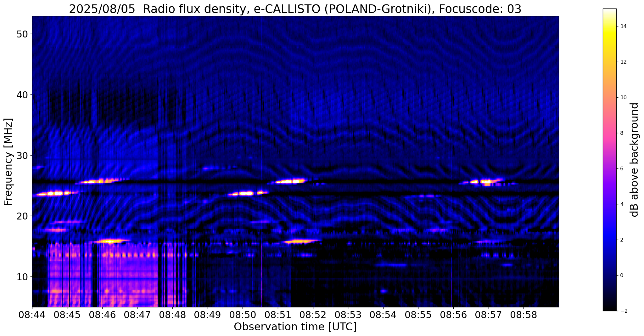The height and width of the screenshot is (336, 644).
Task: Click the bright burst near 08:46 at 16 MHz
Action: click(x=111, y=241)
